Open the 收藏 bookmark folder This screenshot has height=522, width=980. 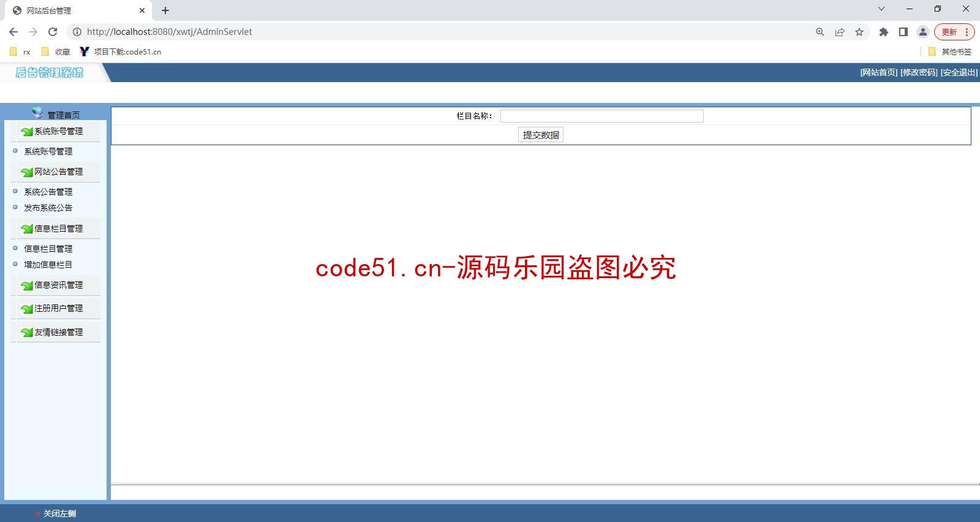56,52
